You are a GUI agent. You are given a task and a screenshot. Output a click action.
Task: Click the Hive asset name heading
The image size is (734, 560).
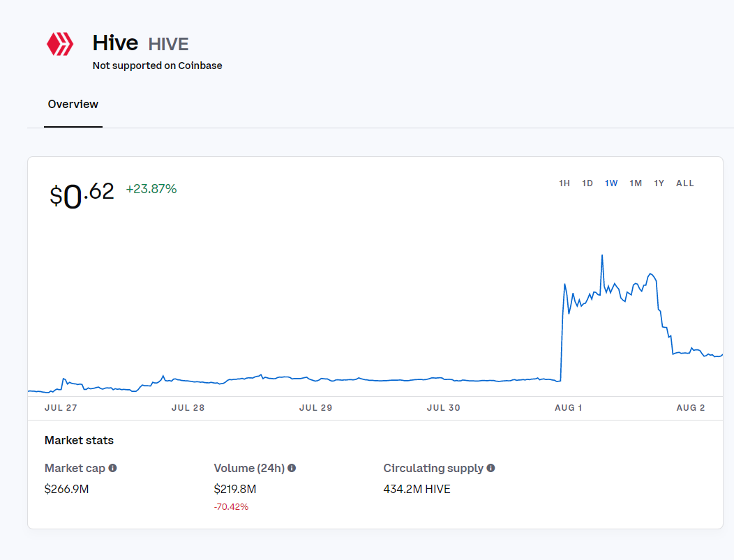tap(115, 43)
